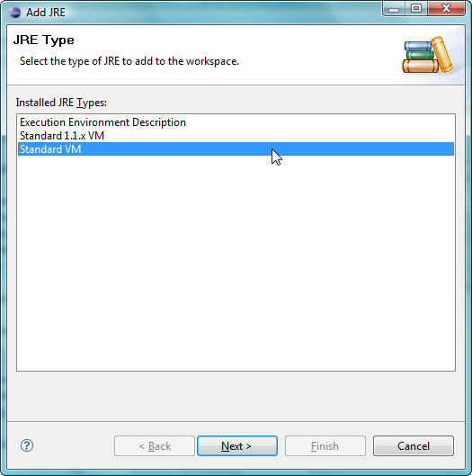Click the disabled Finish button
Viewport: 472px width, 476px height.
coord(325,446)
